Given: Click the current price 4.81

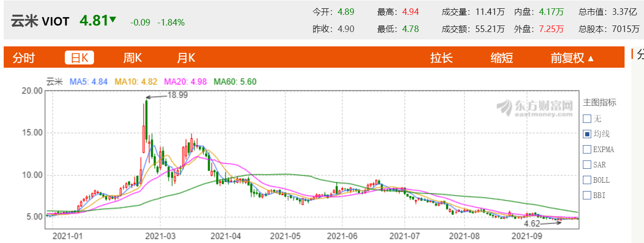Looking at the screenshot, I should click(94, 21).
